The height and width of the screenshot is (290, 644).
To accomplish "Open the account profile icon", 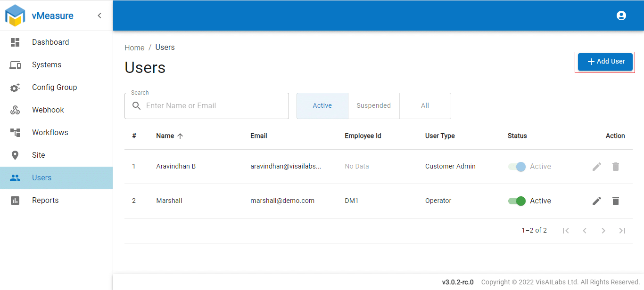I will pyautogui.click(x=621, y=15).
